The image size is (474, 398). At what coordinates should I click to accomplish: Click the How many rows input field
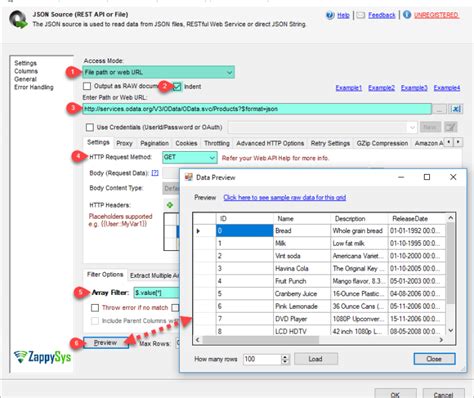pyautogui.click(x=262, y=359)
